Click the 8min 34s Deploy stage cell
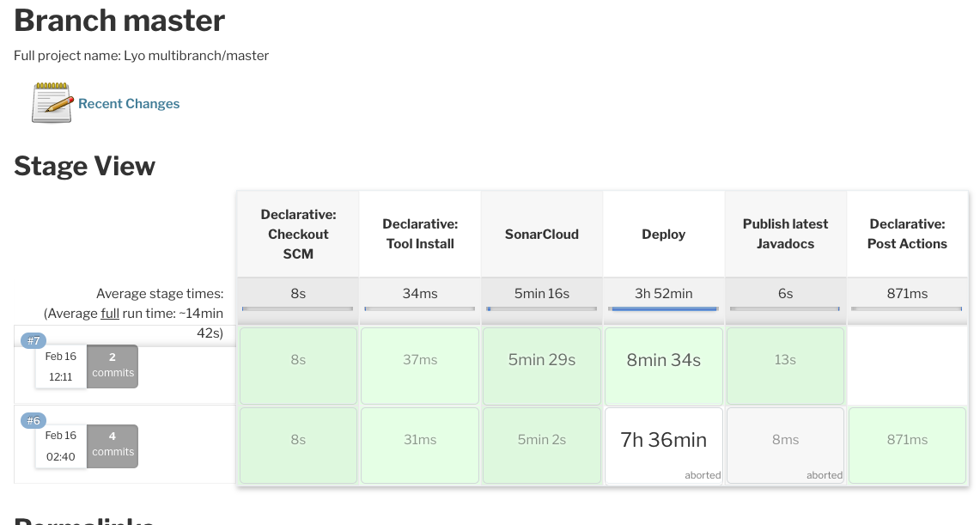Viewport: 980px width, 525px height. coord(663,365)
